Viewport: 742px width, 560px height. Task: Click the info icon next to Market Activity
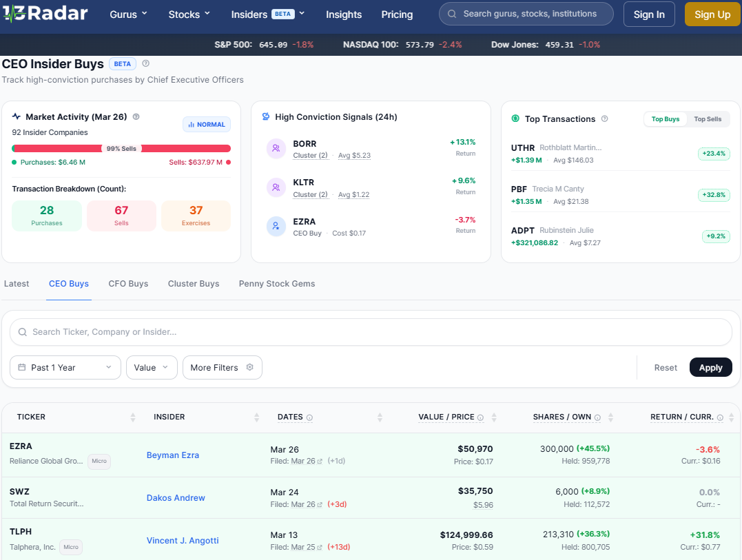point(136,117)
